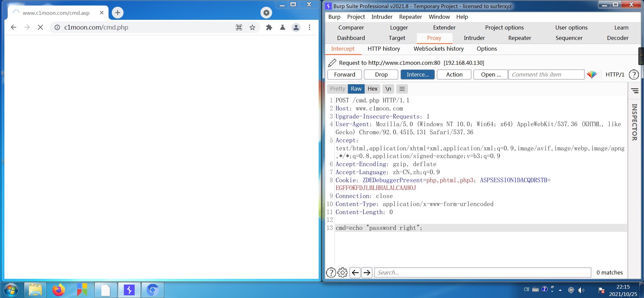Switch to the User options tab
This screenshot has height=298, width=644.
571,28
